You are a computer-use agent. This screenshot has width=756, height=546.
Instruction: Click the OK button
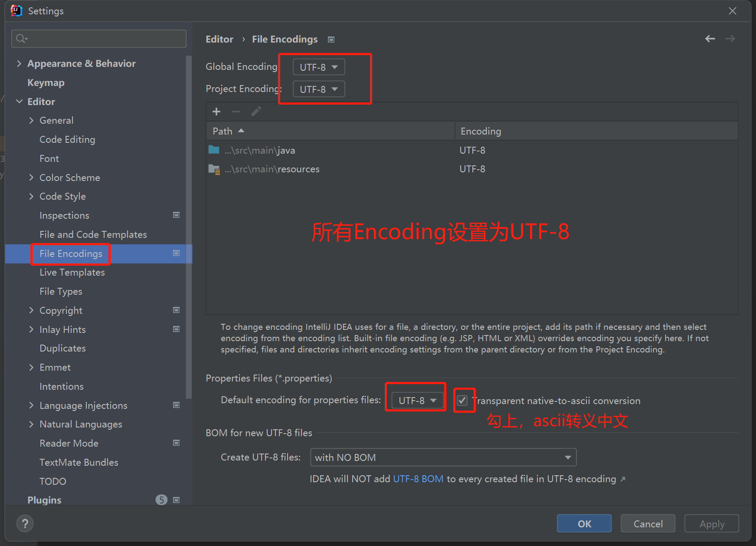pos(584,523)
